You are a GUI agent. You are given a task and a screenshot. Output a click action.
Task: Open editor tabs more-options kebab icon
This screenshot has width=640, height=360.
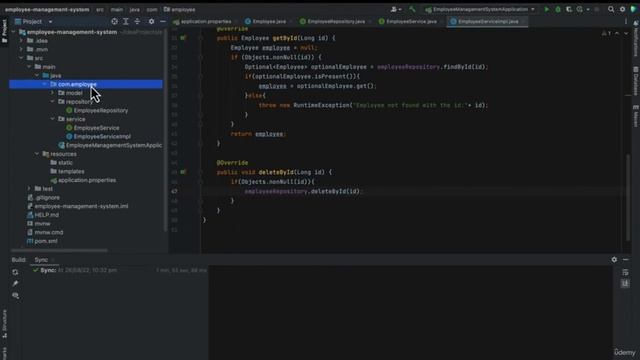click(x=626, y=21)
